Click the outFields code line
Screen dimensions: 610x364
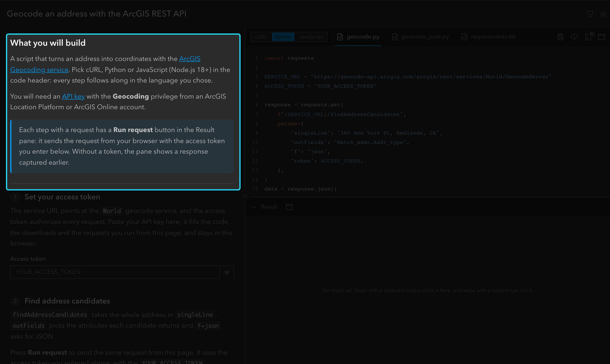[350, 142]
